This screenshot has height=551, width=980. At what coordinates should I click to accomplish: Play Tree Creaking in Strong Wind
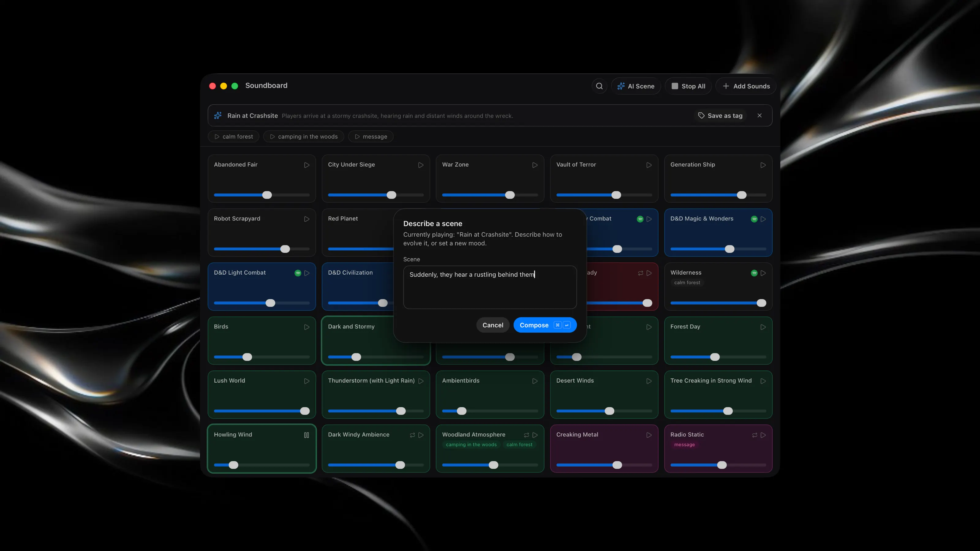(x=763, y=381)
